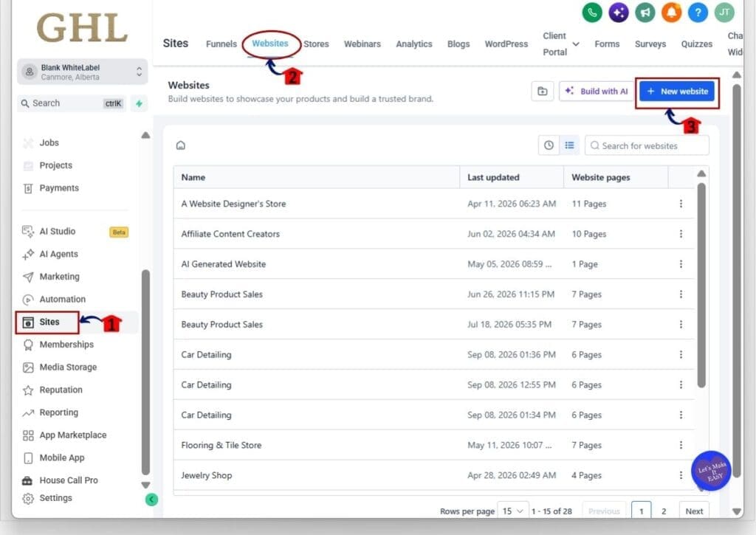The image size is (756, 535).
Task: Open Reputation in sidebar
Action: coord(61,390)
